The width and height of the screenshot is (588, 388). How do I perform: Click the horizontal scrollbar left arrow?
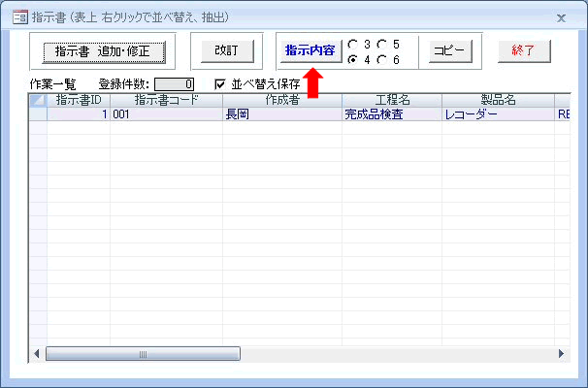pyautogui.click(x=36, y=353)
